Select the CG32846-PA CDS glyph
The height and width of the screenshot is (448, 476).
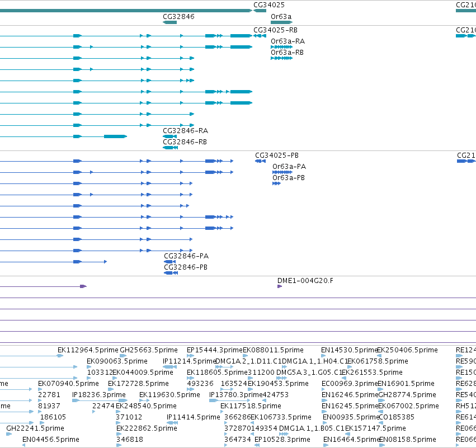[x=169, y=262]
